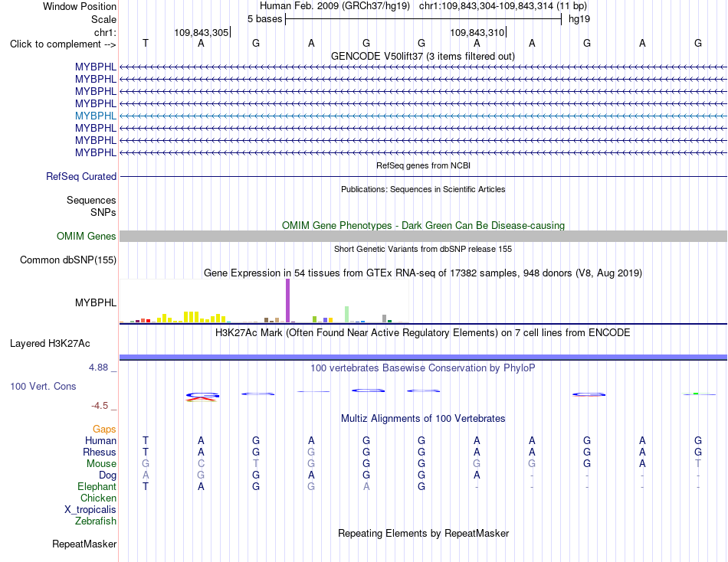Select the Mouse species row label
728x562 pixels.
101,464
